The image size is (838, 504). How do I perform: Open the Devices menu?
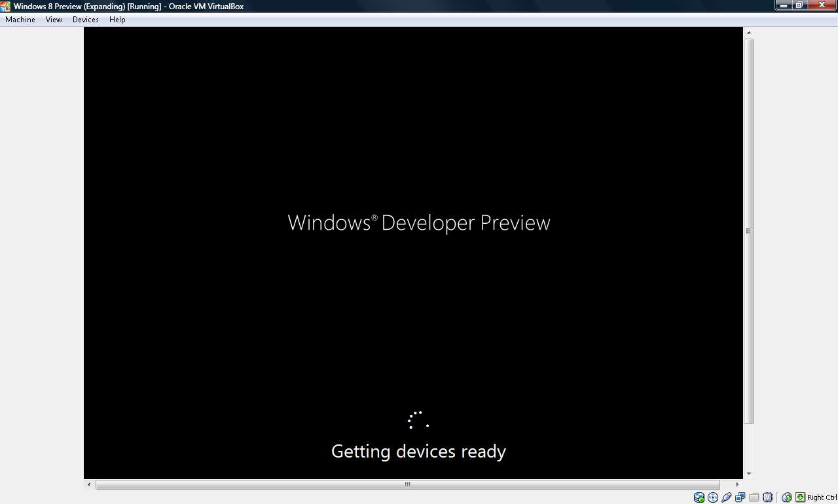pos(86,20)
